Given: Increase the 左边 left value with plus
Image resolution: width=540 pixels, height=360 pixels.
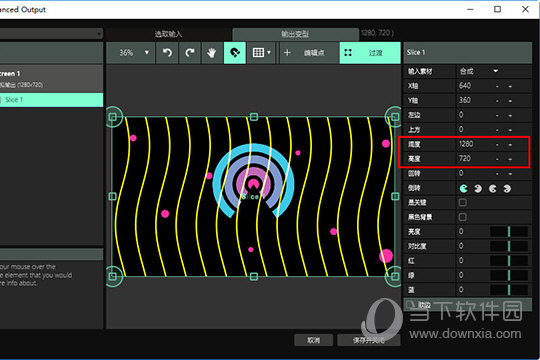Looking at the screenshot, I should tap(510, 115).
